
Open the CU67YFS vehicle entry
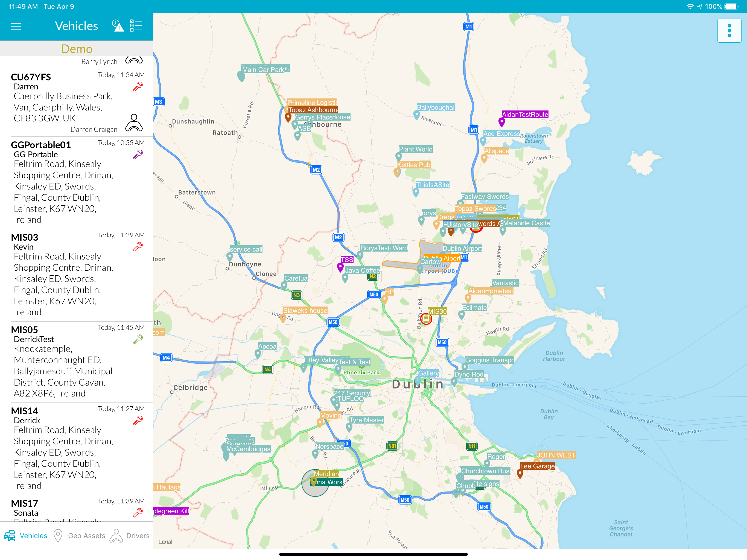(77, 103)
